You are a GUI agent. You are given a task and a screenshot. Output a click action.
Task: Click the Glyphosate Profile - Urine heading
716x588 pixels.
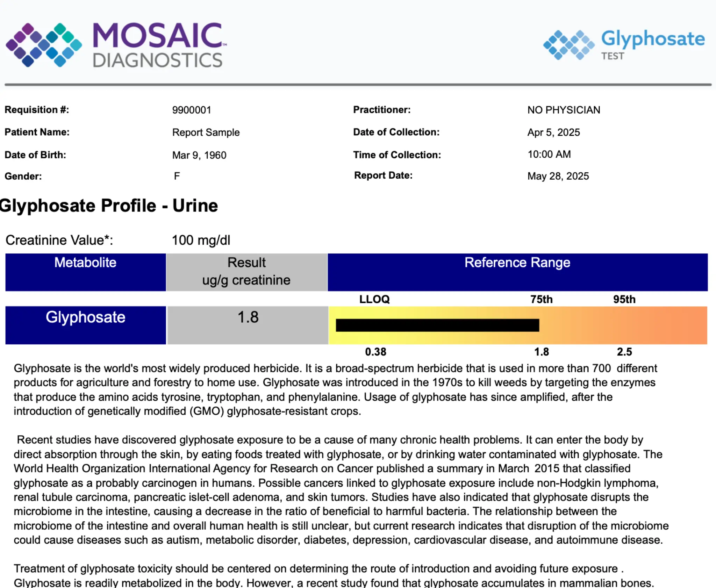pyautogui.click(x=109, y=206)
